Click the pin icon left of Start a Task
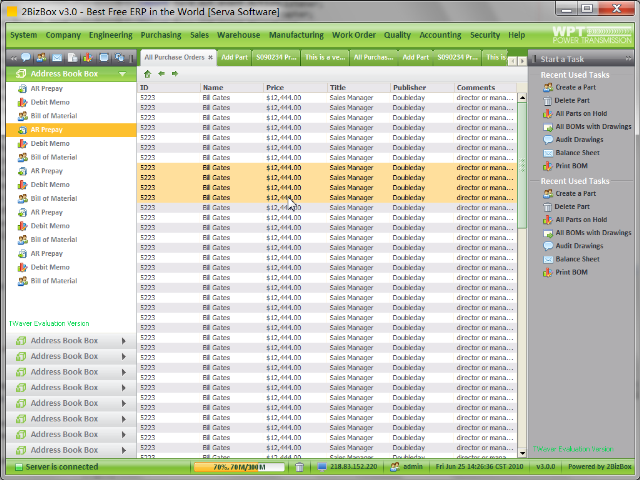This screenshot has width=640, height=480. point(534,59)
